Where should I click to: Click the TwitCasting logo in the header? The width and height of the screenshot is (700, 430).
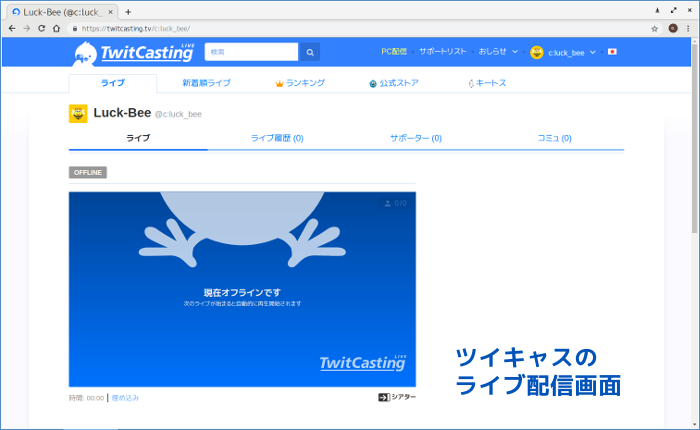[x=133, y=53]
